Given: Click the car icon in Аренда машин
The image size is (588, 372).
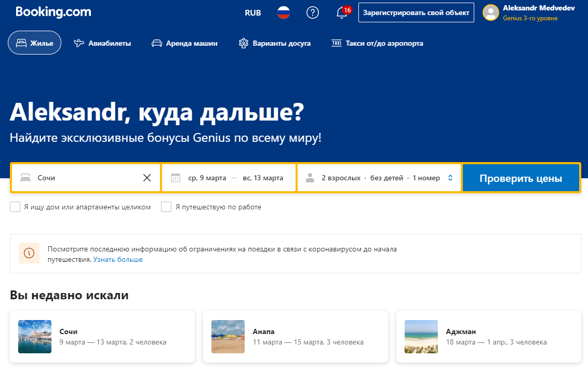Looking at the screenshot, I should 157,43.
